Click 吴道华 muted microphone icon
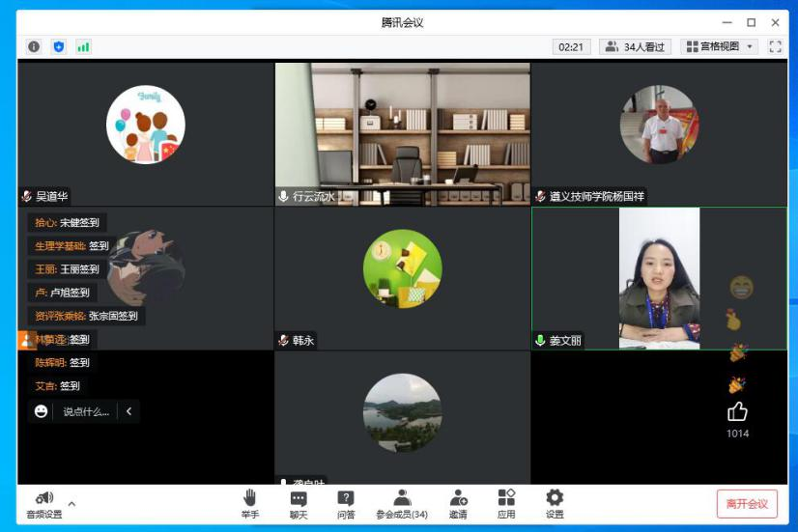Viewport: 798px width, 532px height. coord(27,196)
